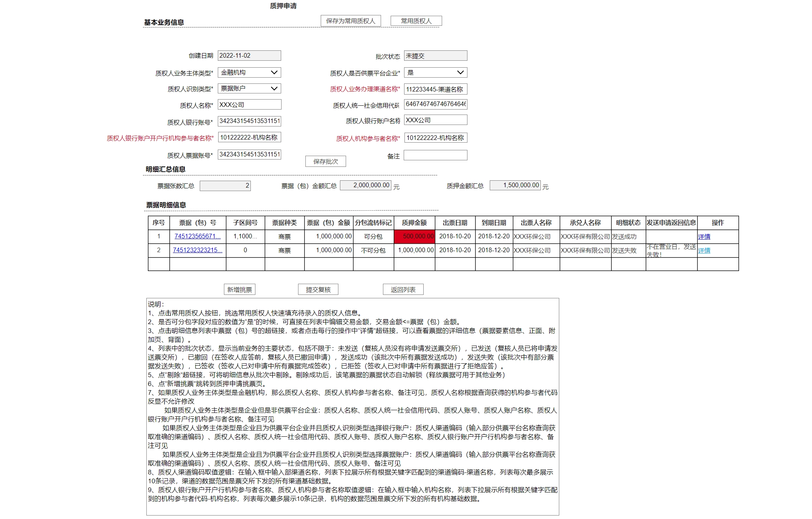The image size is (812, 519).
Task: Click the 到期日期 column header
Action: pyautogui.click(x=494, y=223)
